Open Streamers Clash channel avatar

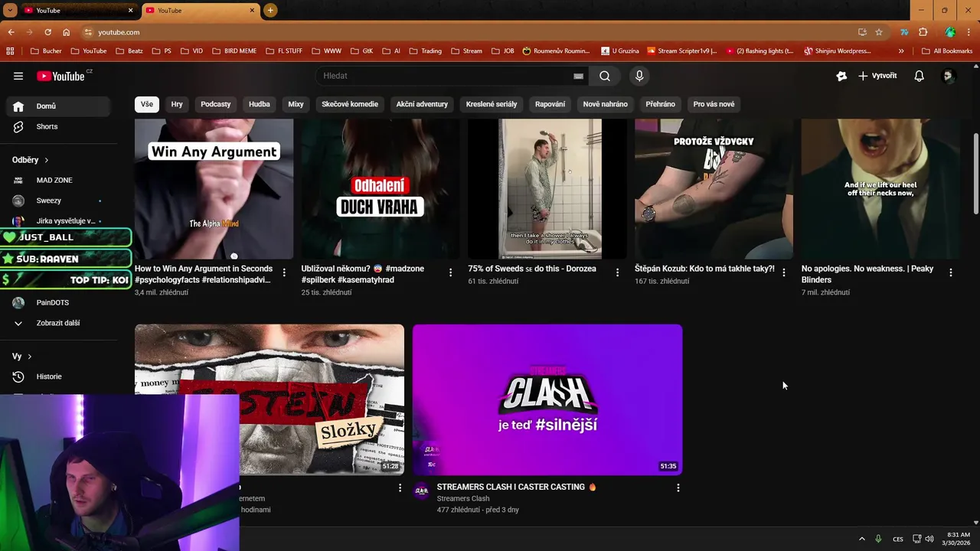point(421,491)
